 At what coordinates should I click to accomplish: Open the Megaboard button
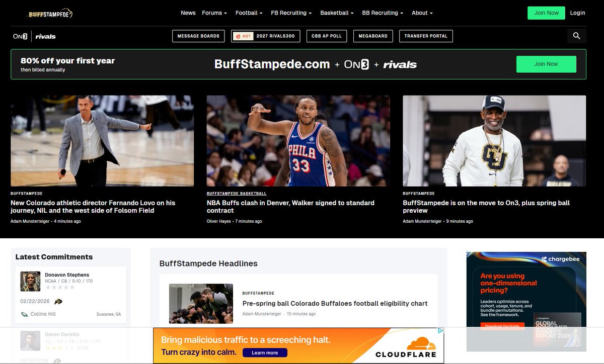tap(373, 36)
